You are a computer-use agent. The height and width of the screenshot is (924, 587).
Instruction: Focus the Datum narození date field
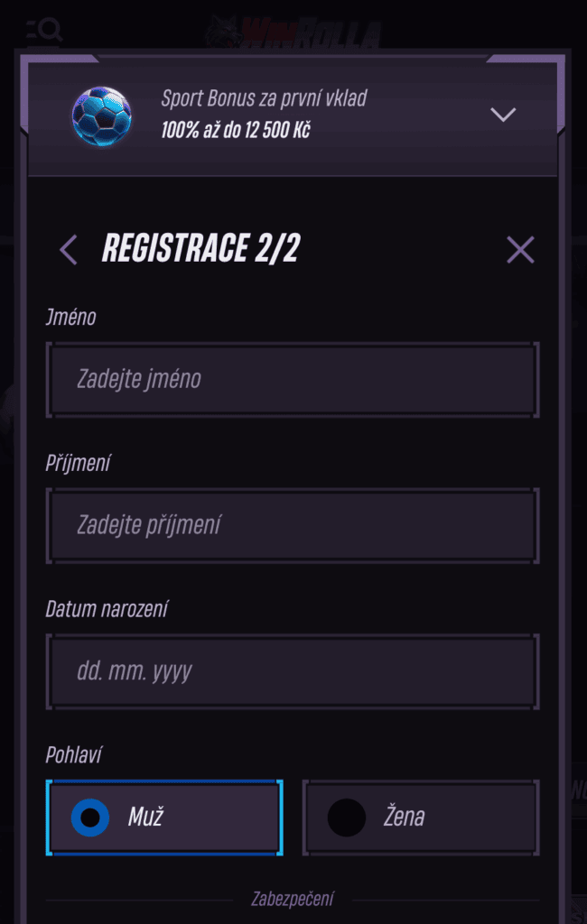tap(293, 671)
